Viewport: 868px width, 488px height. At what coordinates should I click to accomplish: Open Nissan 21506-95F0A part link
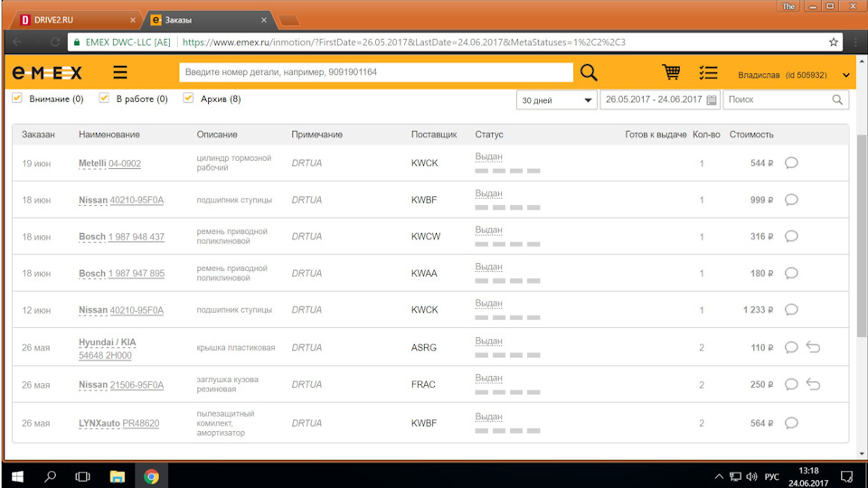coord(121,385)
